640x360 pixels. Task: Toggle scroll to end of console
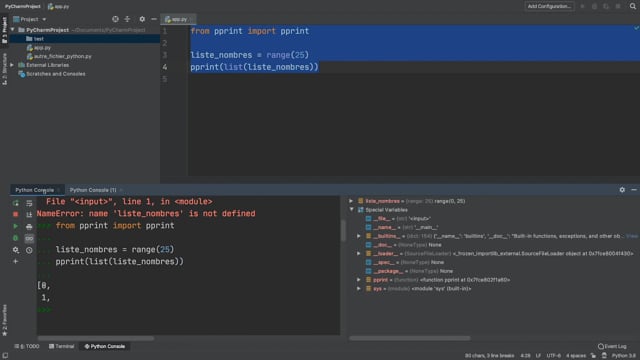point(29,214)
